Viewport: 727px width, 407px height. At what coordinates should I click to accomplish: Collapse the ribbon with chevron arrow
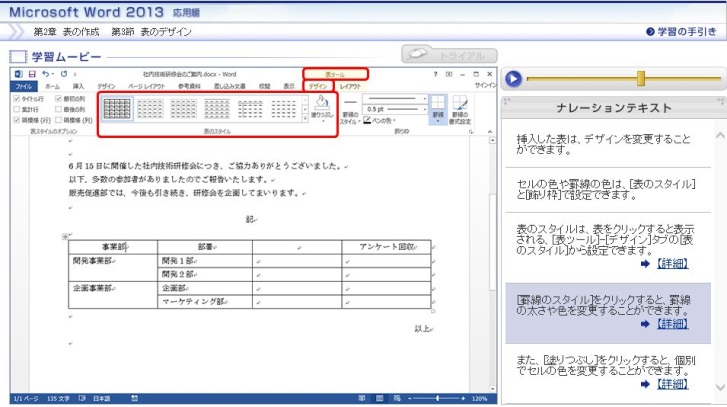[x=490, y=132]
